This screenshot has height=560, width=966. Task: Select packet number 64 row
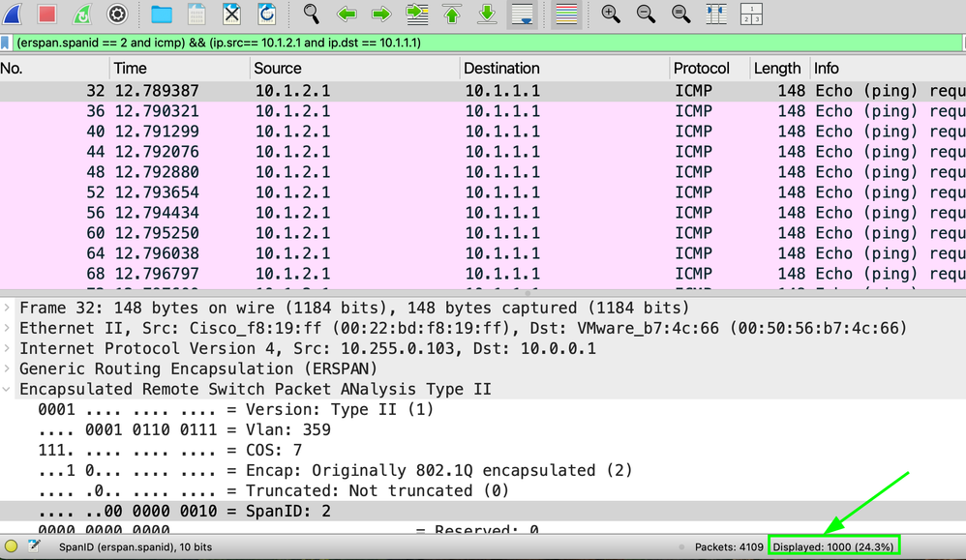coord(483,253)
